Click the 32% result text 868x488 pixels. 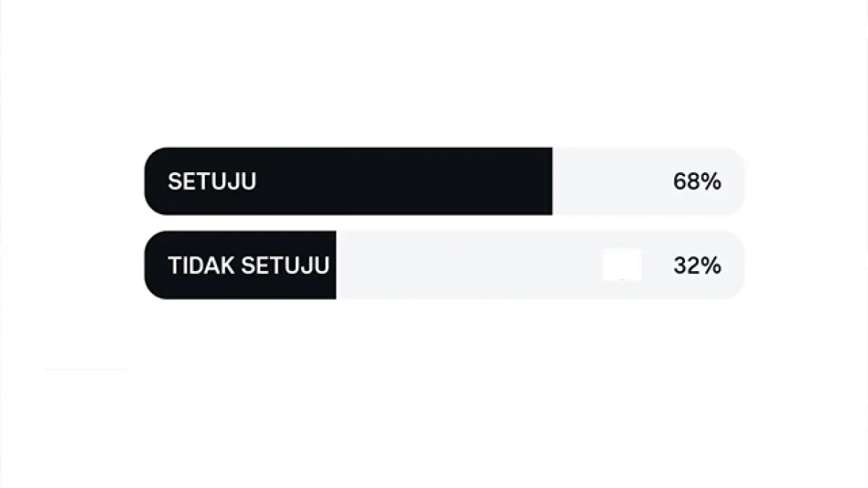coord(697,266)
